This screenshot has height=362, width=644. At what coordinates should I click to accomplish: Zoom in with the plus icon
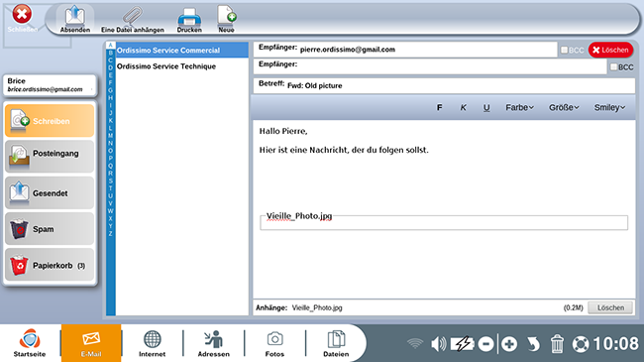(509, 344)
